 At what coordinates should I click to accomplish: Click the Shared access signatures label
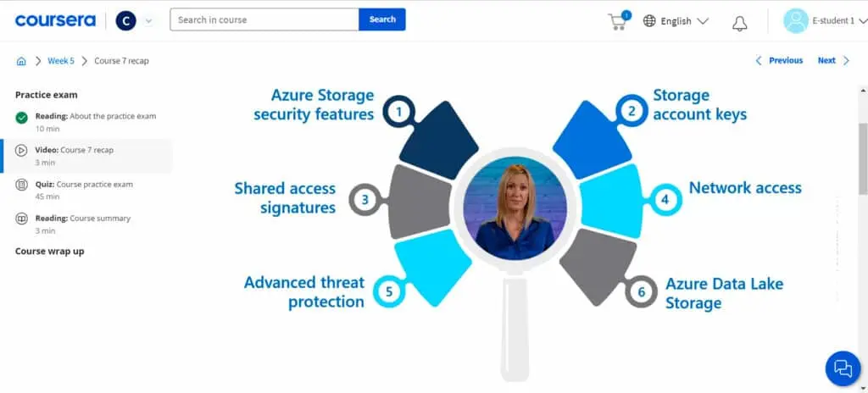click(285, 198)
